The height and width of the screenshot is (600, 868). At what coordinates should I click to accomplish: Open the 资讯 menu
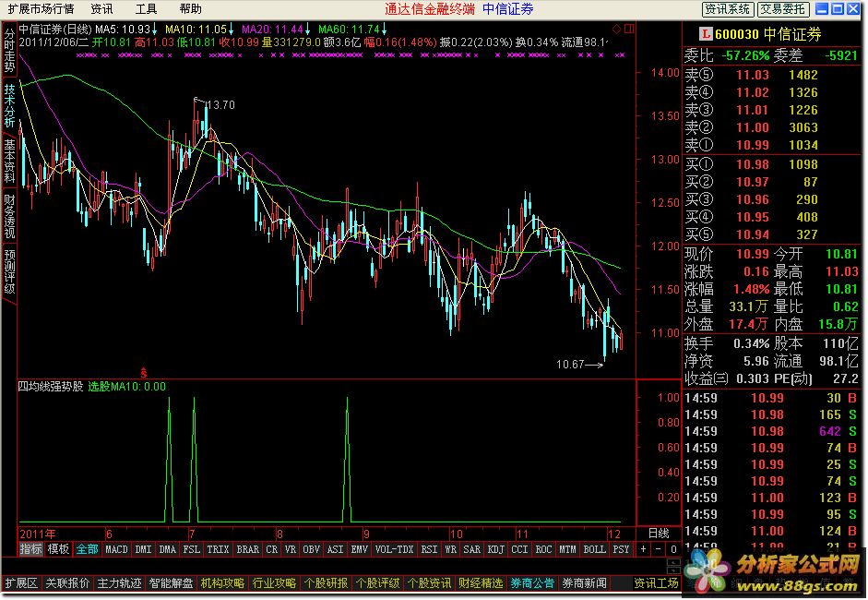click(x=101, y=9)
